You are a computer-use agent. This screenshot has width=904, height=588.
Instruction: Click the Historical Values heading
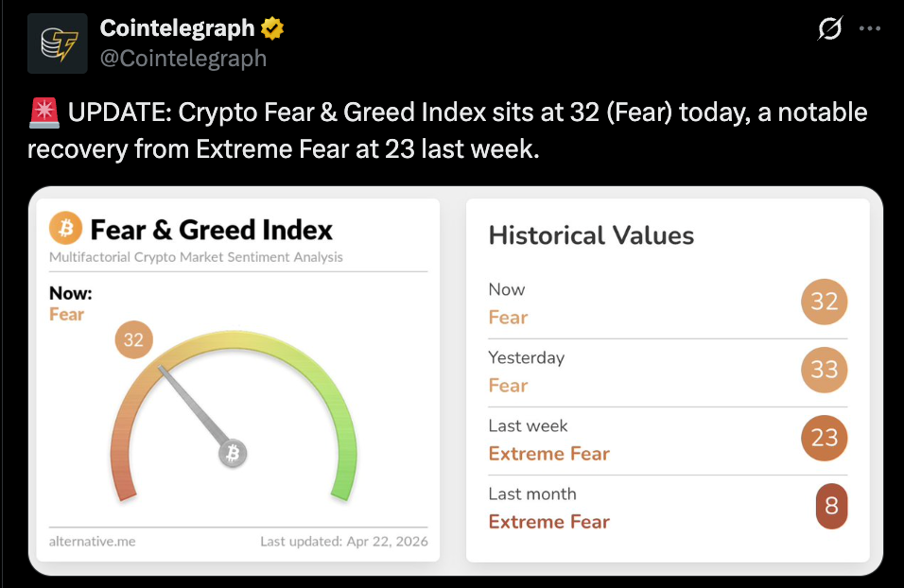591,235
